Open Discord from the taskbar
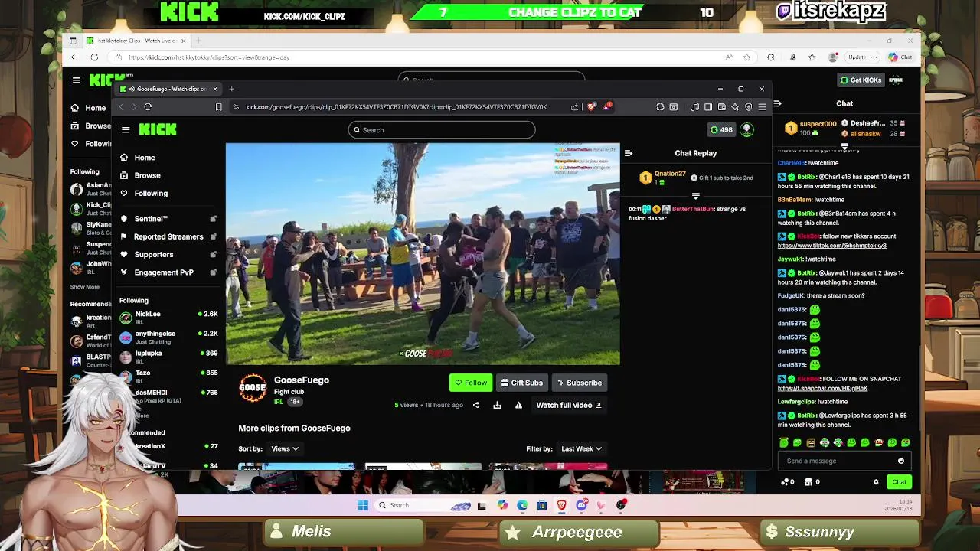This screenshot has height=551, width=980. (x=581, y=505)
